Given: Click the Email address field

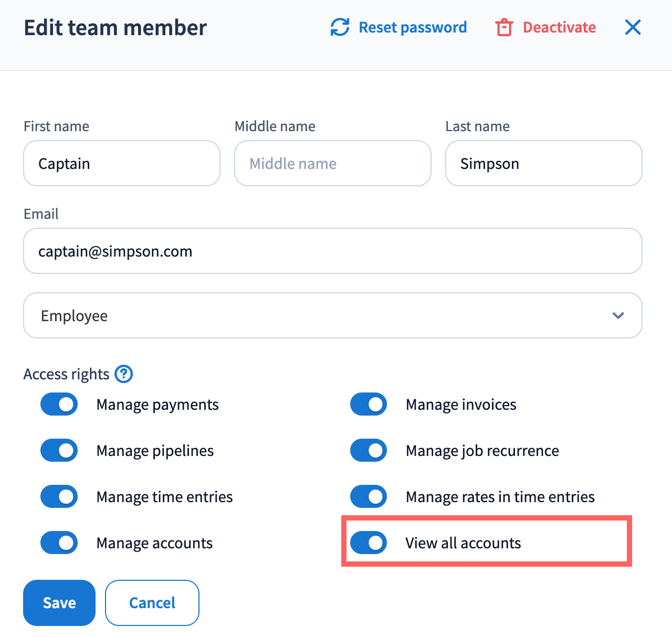Looking at the screenshot, I should 332,251.
